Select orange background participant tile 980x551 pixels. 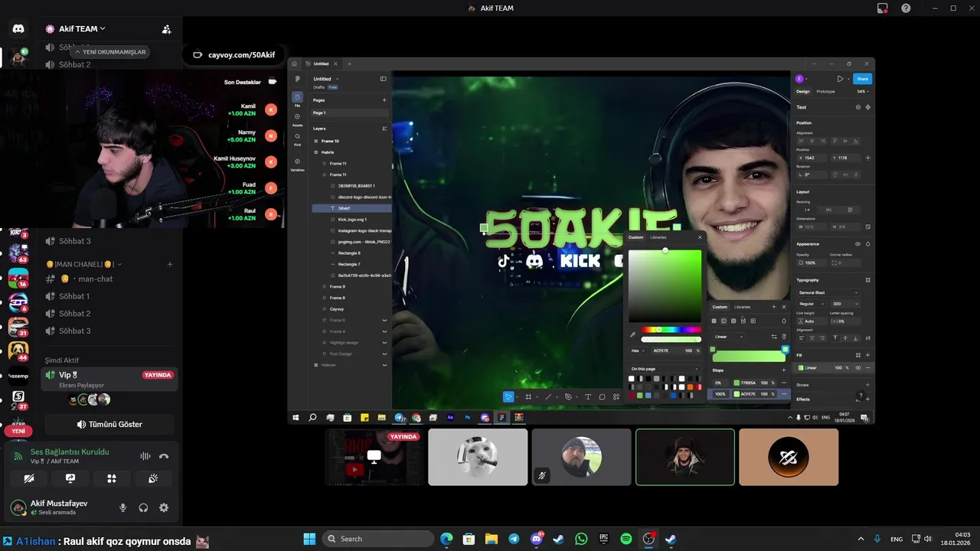tap(789, 457)
